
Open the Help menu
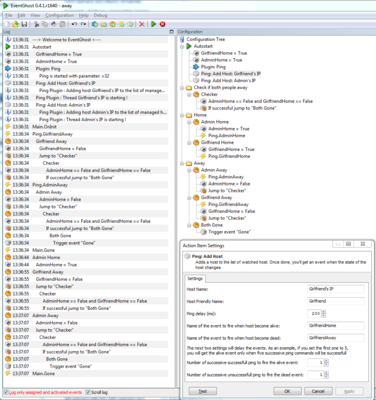(x=84, y=15)
